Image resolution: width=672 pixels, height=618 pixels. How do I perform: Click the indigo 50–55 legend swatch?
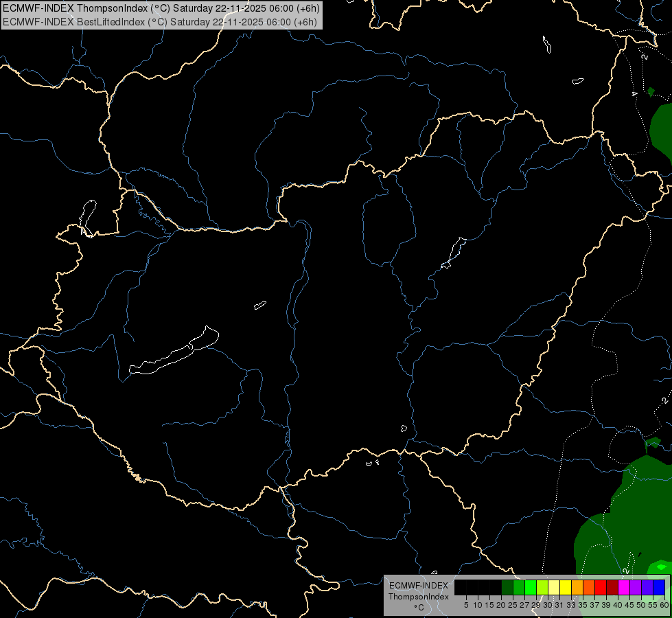(x=647, y=588)
